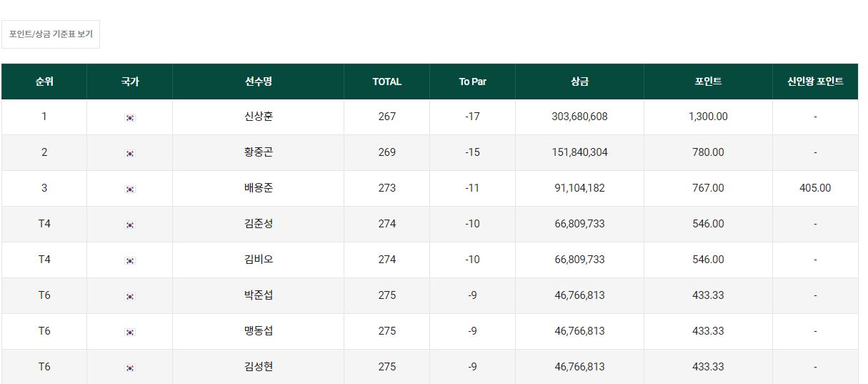Click total 275 in 김성현 row
The height and width of the screenshot is (384, 868).
click(387, 367)
